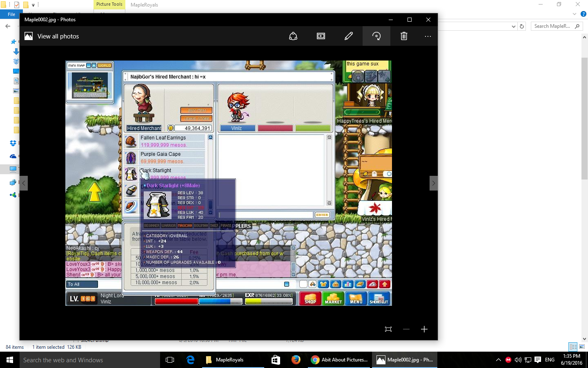Image resolution: width=588 pixels, height=368 pixels.
Task: Click BUY ITEM in game screenshot
Action: click(x=196, y=110)
